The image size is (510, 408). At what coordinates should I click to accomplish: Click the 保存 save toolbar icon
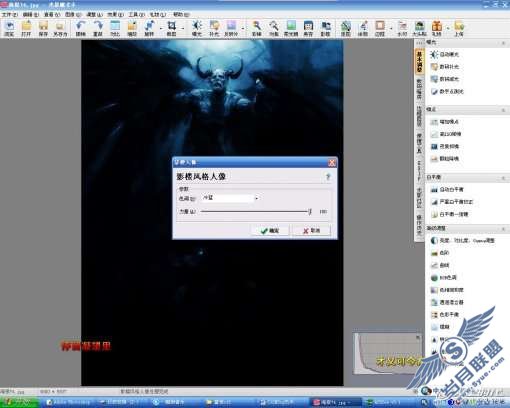(x=43, y=28)
